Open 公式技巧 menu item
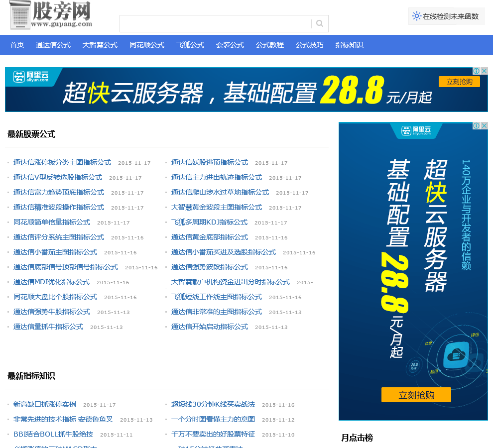Image resolution: width=493 pixels, height=448 pixels. 310,45
